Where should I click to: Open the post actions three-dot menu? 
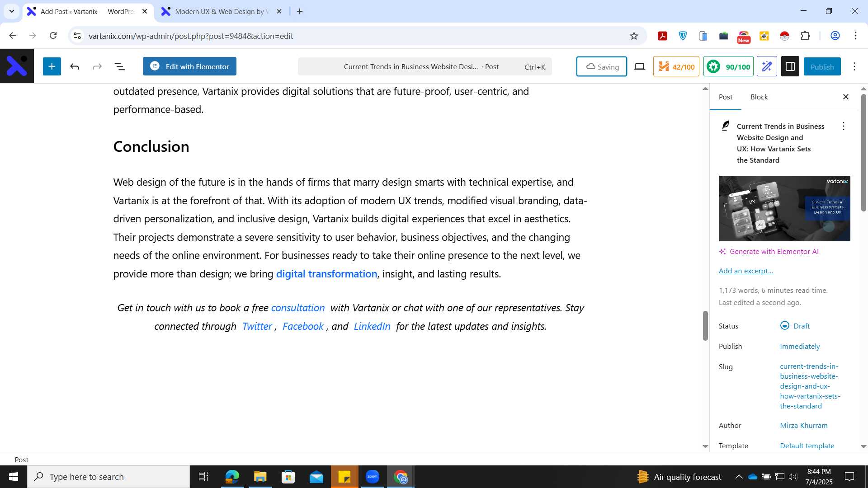pyautogui.click(x=843, y=126)
